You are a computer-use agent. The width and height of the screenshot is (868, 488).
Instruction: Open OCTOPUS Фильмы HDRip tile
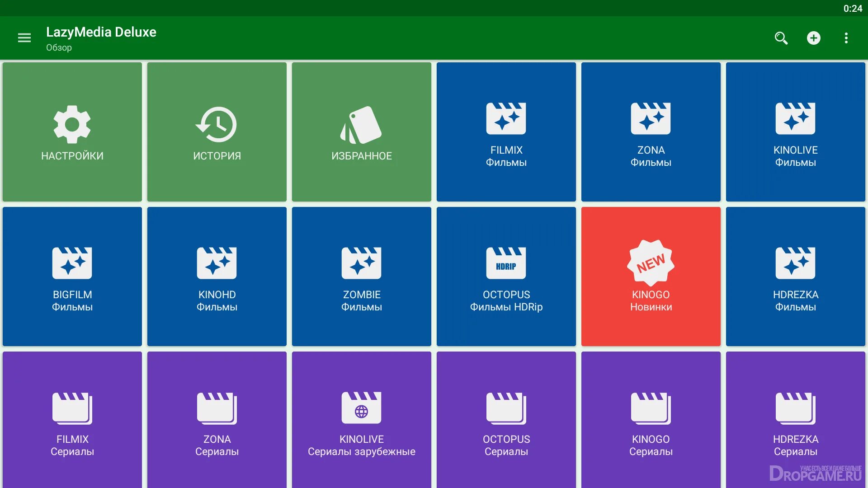coord(506,277)
